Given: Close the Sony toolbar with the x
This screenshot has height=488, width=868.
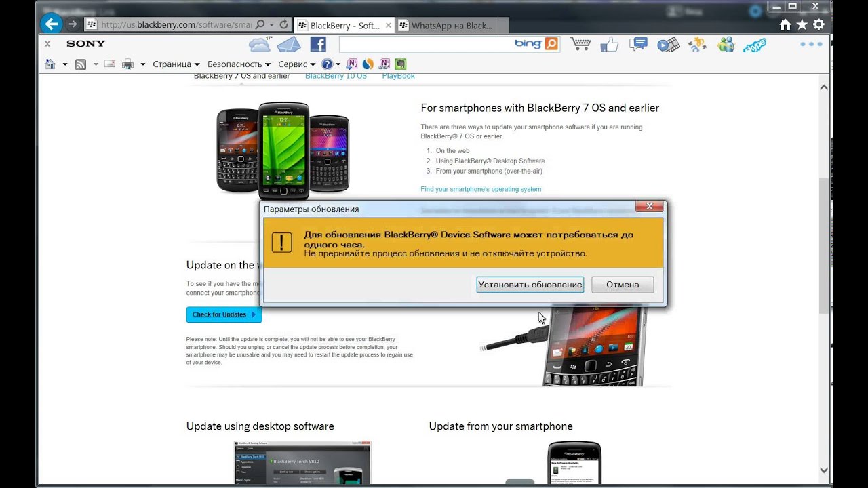Looking at the screenshot, I should 47,43.
